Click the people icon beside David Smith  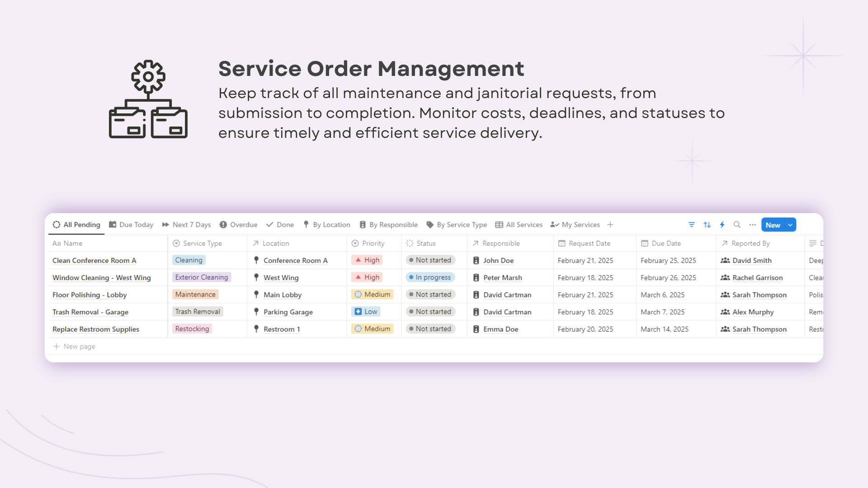[x=725, y=260]
